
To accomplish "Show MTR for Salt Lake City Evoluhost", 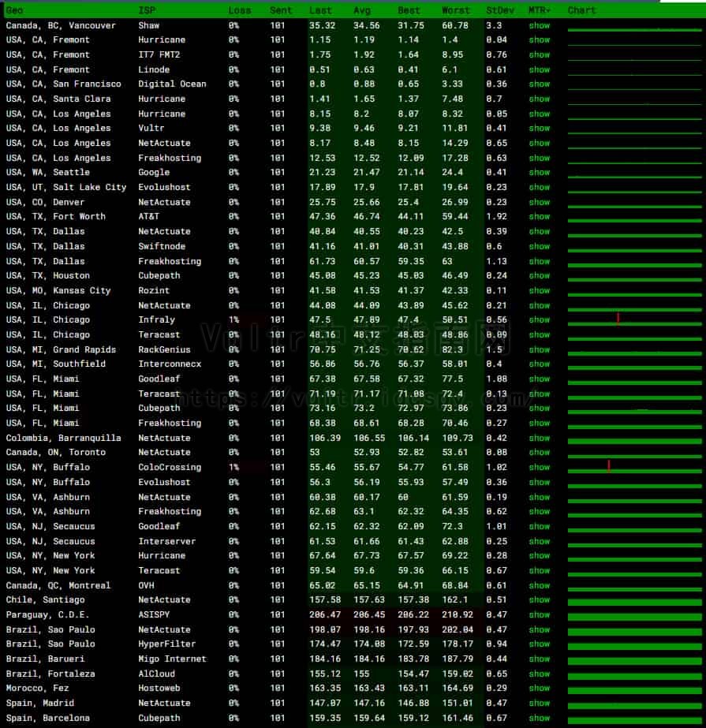I will 540,187.
